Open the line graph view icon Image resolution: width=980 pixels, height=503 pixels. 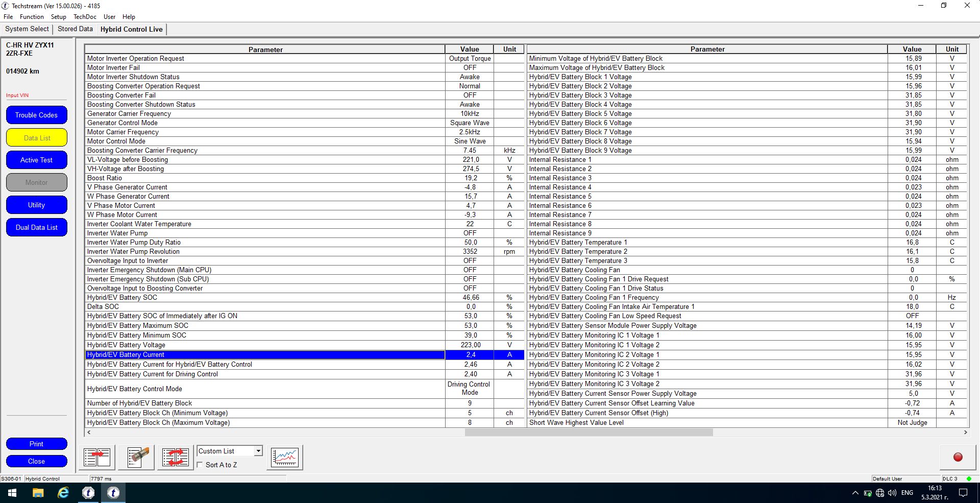tap(285, 457)
